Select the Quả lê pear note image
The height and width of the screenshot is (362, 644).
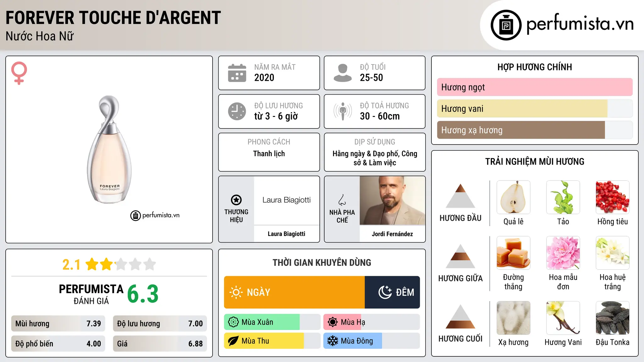[x=514, y=197]
